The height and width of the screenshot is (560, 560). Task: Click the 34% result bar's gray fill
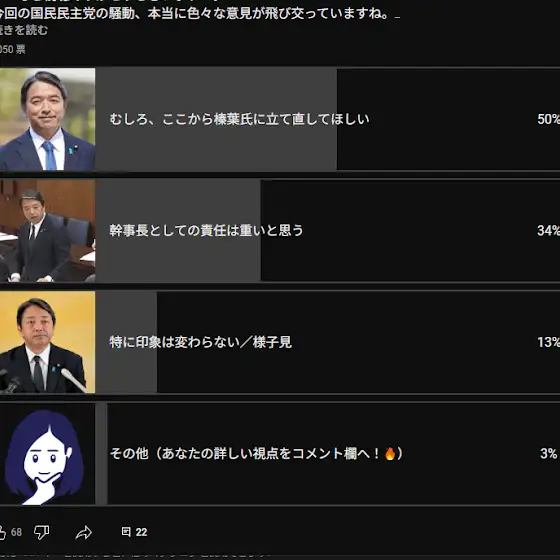point(178,231)
